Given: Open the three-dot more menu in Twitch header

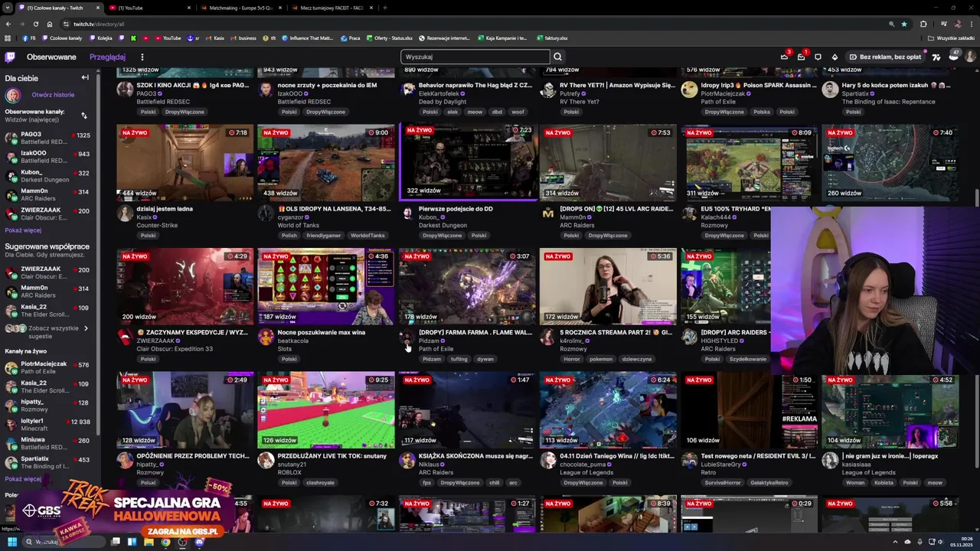Looking at the screenshot, I should 142,57.
